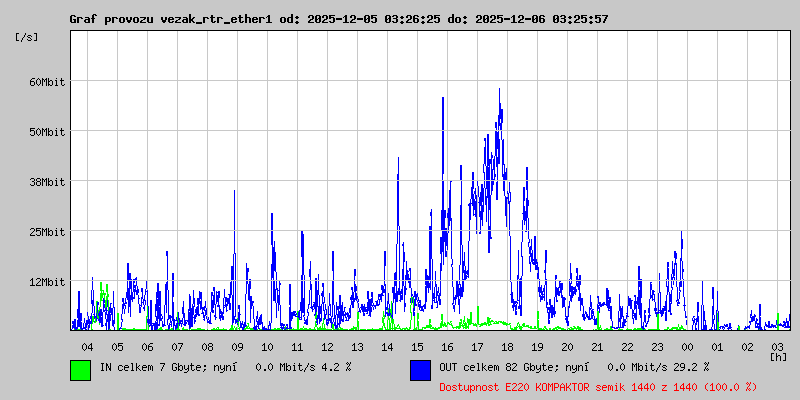
Task: Click the highest blue traffic peak near 18h
Action: [499, 90]
